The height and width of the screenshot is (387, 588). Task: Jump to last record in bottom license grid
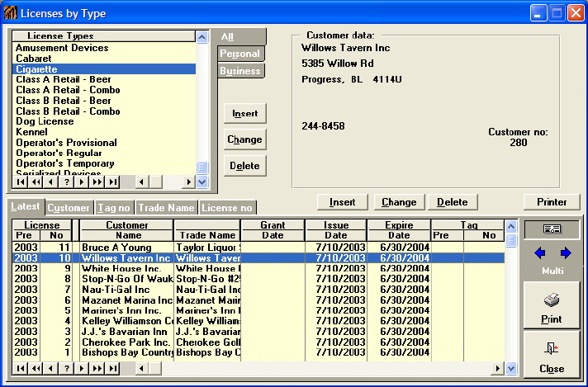point(113,368)
